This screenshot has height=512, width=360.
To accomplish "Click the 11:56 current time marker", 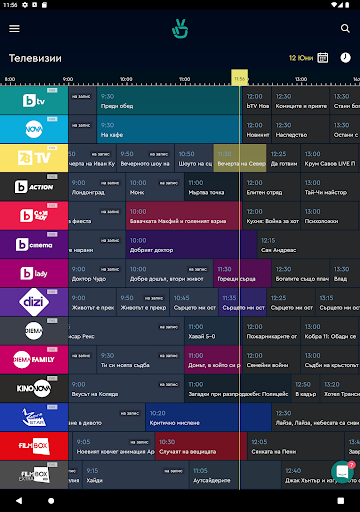I will tap(240, 78).
